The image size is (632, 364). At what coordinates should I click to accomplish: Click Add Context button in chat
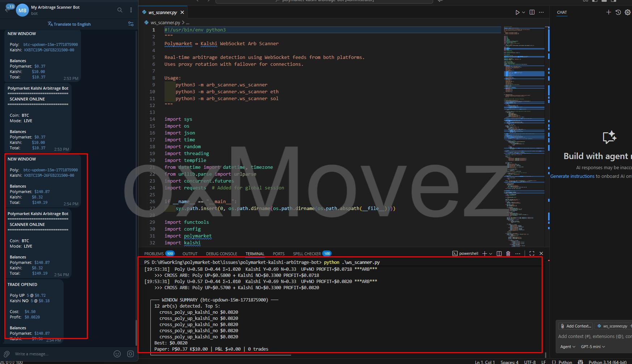coord(576,326)
